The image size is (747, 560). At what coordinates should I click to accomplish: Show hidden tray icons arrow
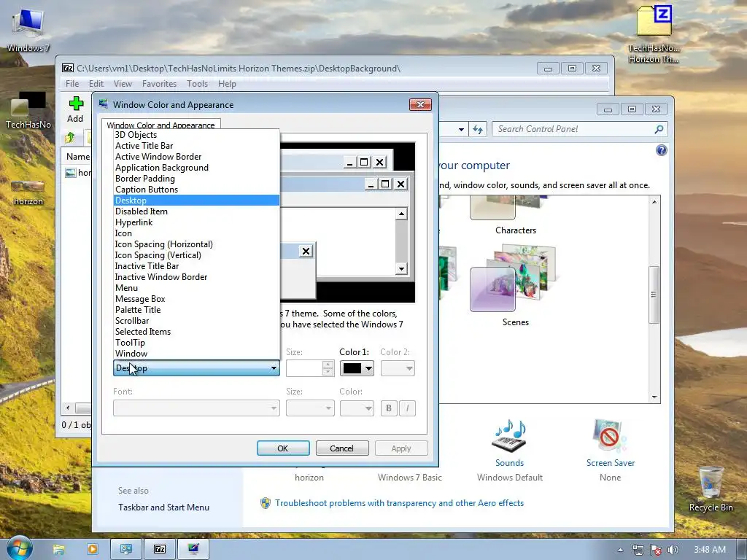[620, 550]
